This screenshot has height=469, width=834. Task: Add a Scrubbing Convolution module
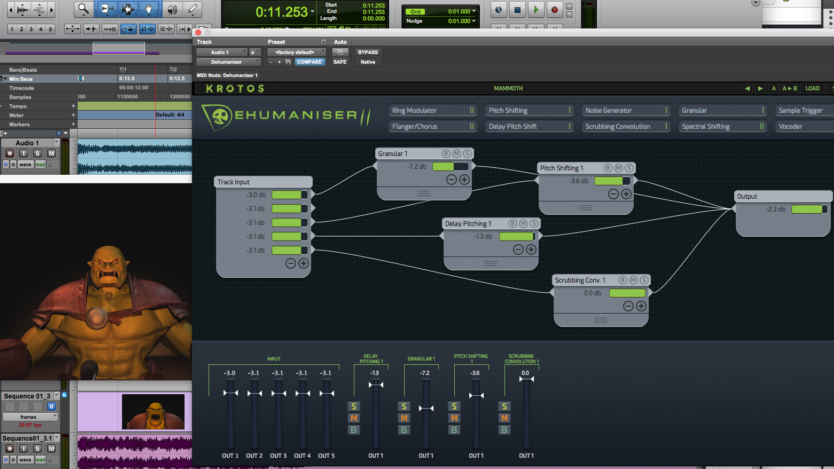tap(626, 127)
